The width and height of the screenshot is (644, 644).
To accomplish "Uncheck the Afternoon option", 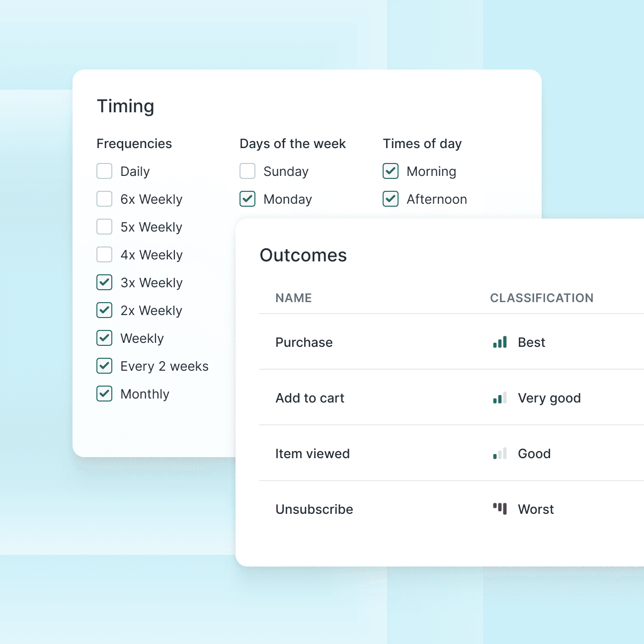I will tap(390, 199).
